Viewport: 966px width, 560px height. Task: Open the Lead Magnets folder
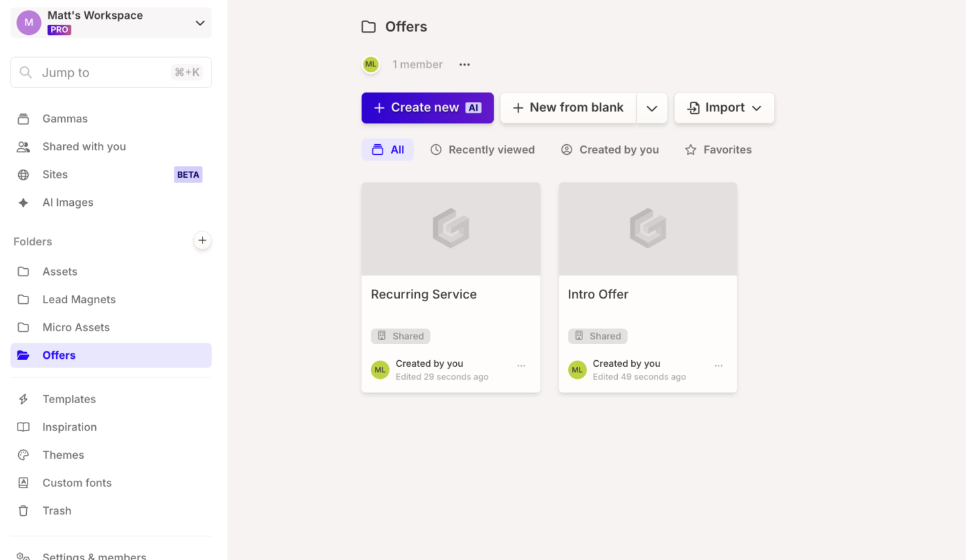[111, 300]
